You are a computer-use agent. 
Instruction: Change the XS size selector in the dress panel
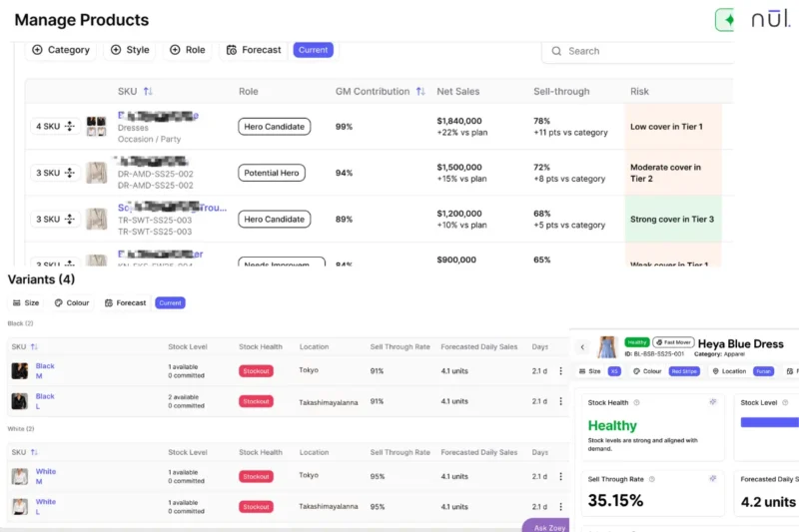(x=614, y=371)
